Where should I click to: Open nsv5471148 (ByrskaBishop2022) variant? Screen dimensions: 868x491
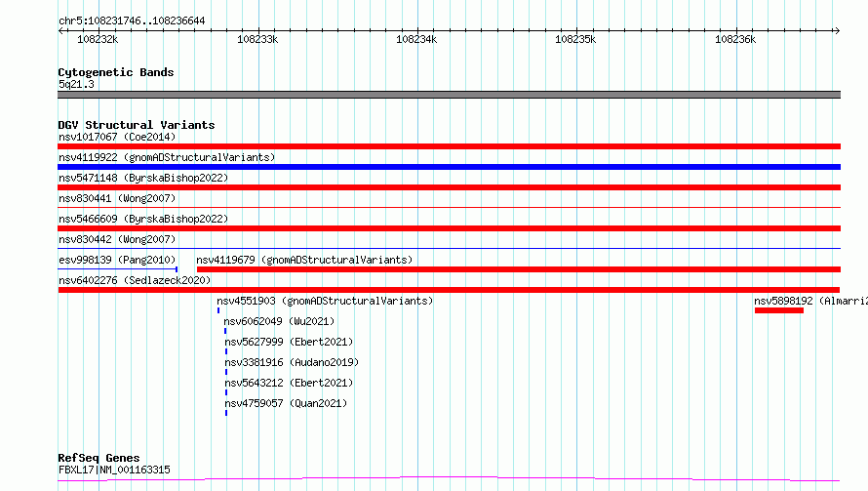(143, 178)
